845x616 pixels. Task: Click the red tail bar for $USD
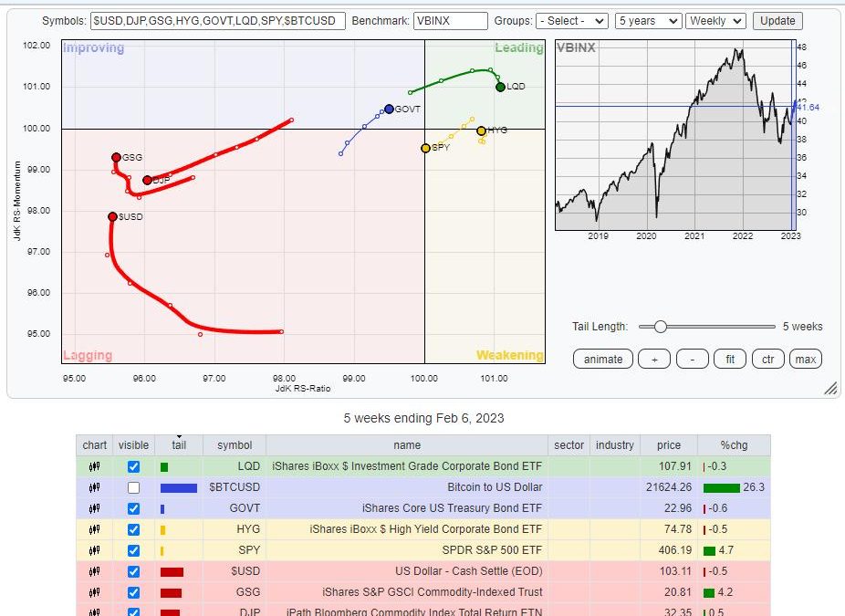point(172,572)
